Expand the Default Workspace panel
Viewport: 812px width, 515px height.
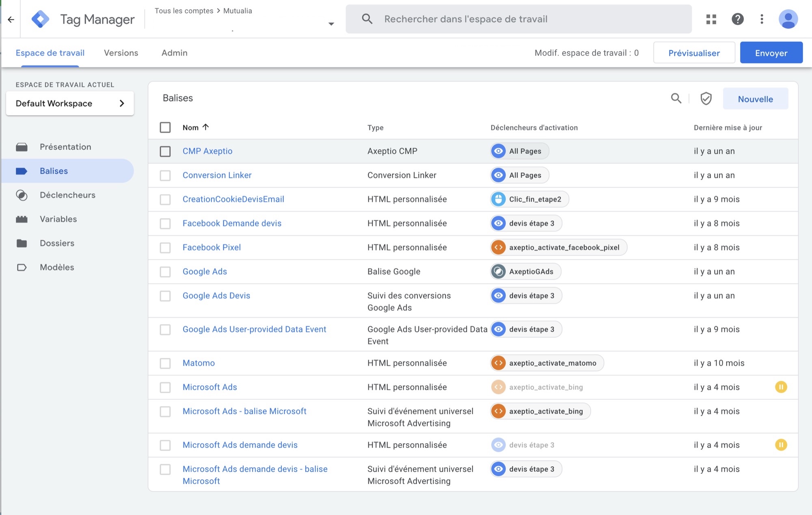coord(122,103)
